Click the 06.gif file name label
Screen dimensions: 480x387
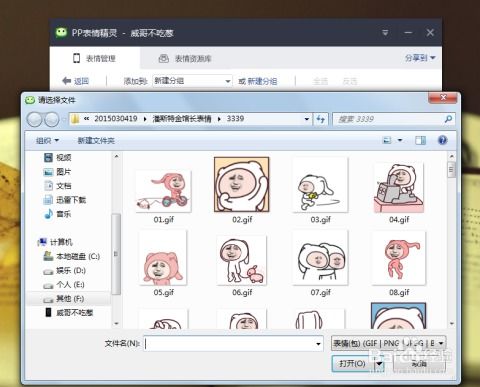[242, 292]
